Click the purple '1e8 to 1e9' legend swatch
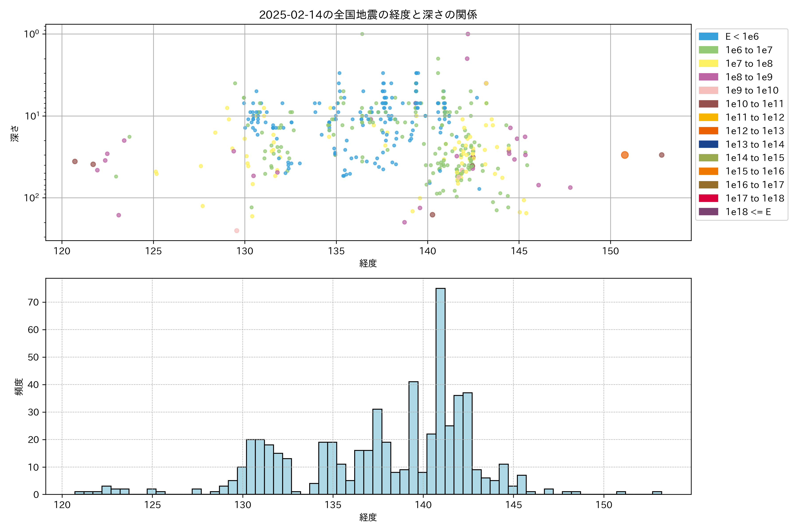Screen dimensions: 798x532 pyautogui.click(x=708, y=77)
